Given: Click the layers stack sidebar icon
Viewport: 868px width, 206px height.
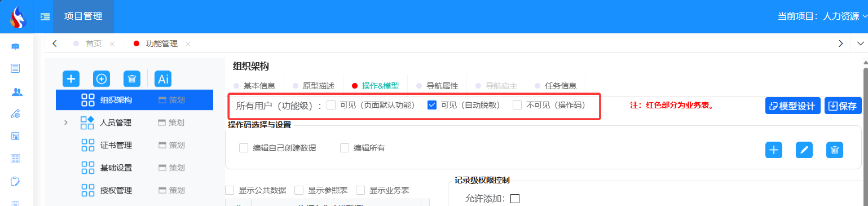Looking at the screenshot, I should (16, 136).
